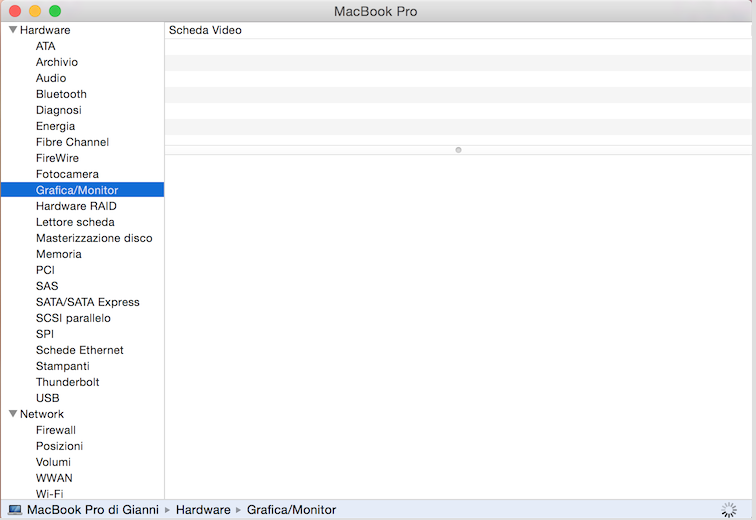Viewport: 756px width, 520px height.
Task: Open SATA/SATA Express entry
Action: pos(88,302)
